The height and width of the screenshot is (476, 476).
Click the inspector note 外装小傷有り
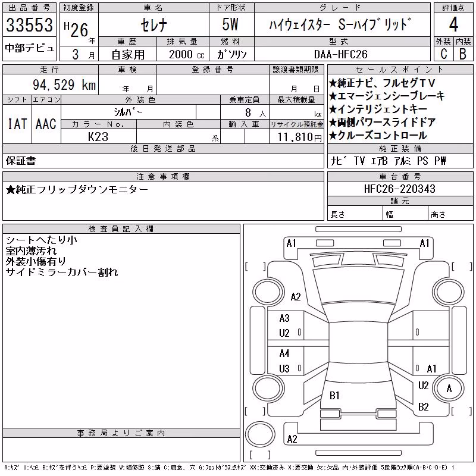pyautogui.click(x=36, y=261)
